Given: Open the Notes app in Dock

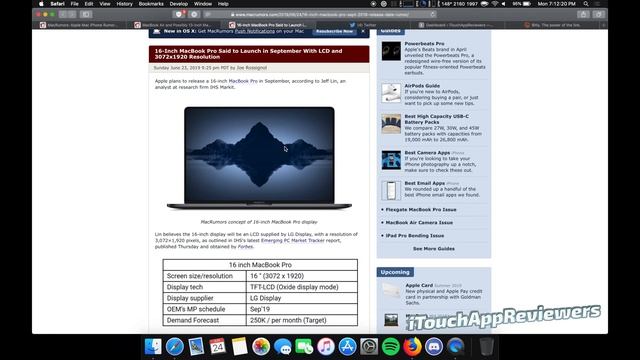Looking at the screenshot, I should 240,347.
